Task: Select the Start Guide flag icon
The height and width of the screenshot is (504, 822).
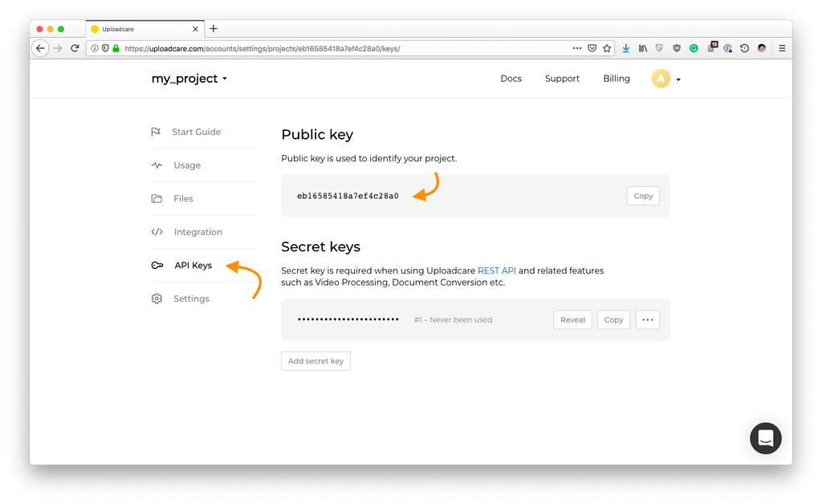Action: coord(156,132)
